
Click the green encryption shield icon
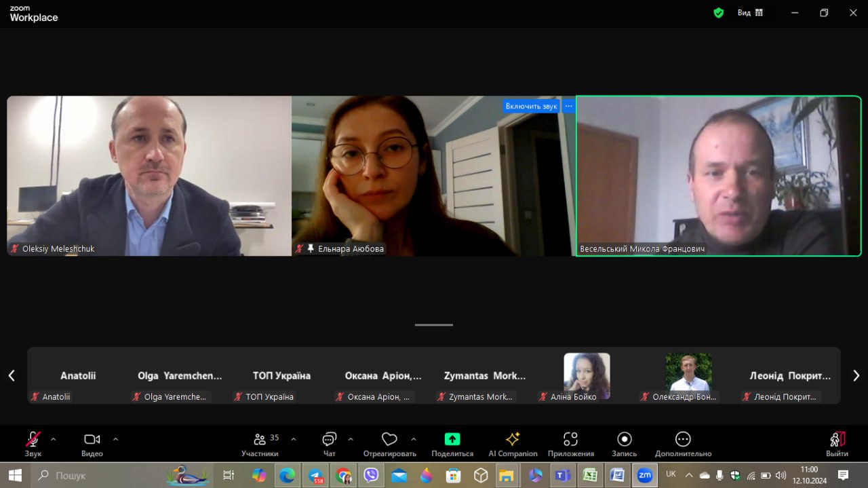719,12
